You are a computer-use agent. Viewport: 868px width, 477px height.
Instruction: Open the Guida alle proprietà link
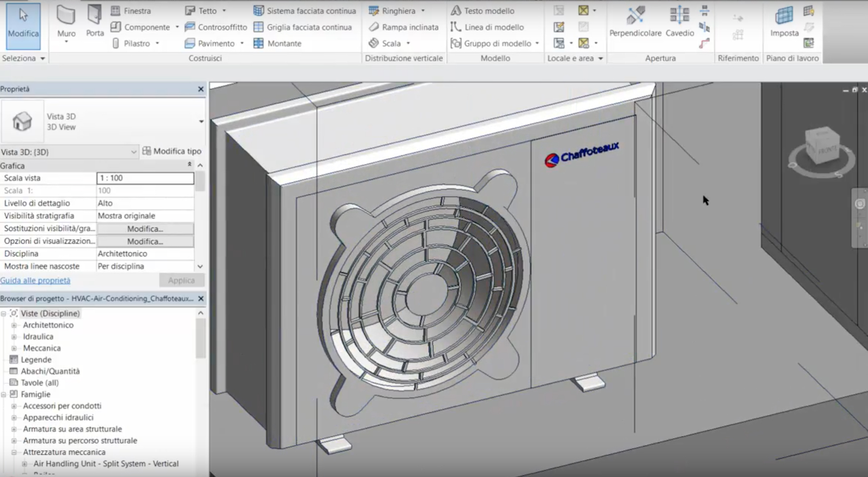[x=35, y=280]
